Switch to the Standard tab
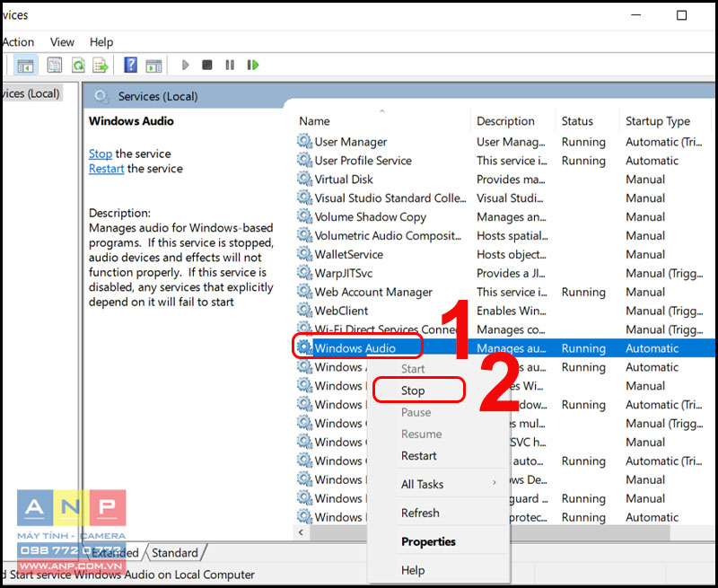 point(175,553)
